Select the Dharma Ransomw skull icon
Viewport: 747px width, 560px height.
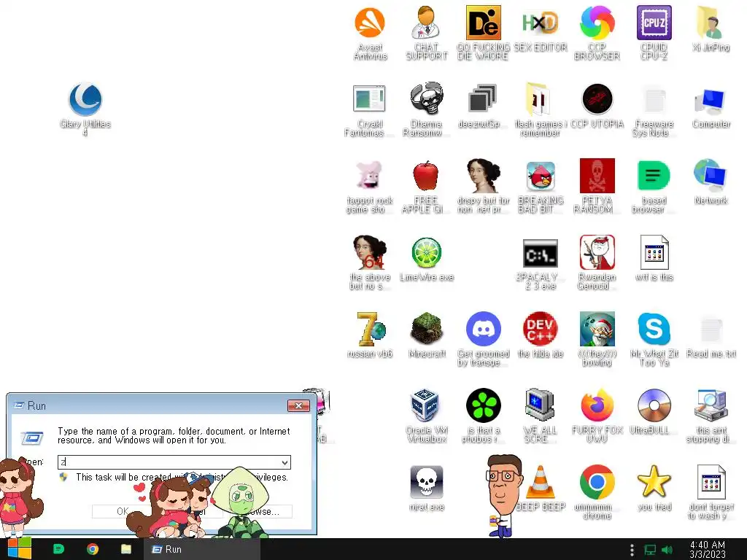[426, 98]
